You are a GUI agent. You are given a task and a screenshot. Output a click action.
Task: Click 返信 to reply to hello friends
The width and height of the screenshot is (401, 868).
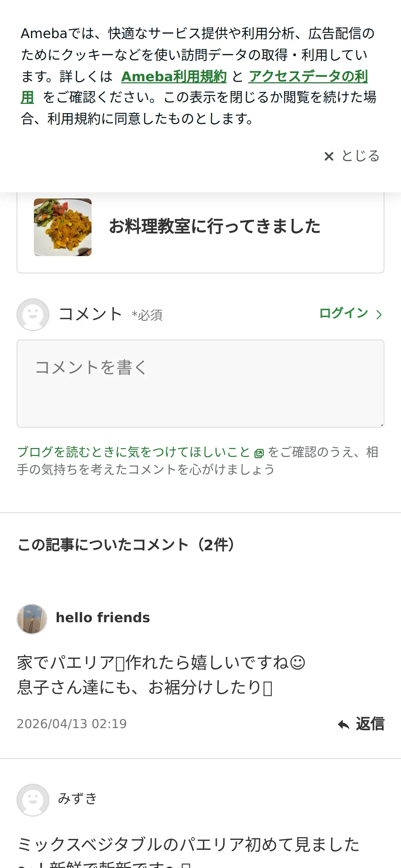tap(370, 724)
